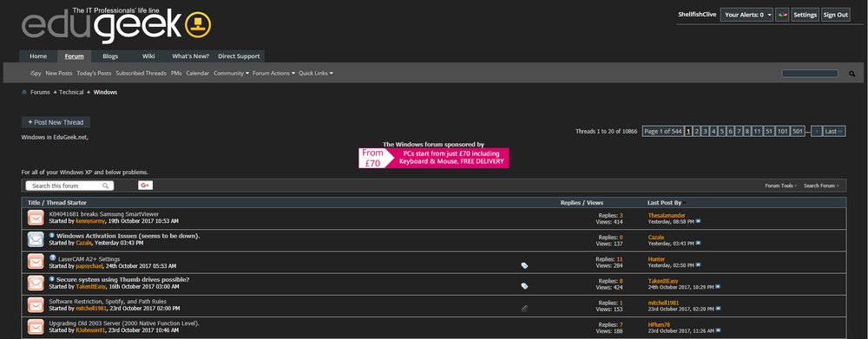Viewport: 868px width, 339px height.
Task: Open Page 1 of 544 jump popup
Action: click(662, 131)
